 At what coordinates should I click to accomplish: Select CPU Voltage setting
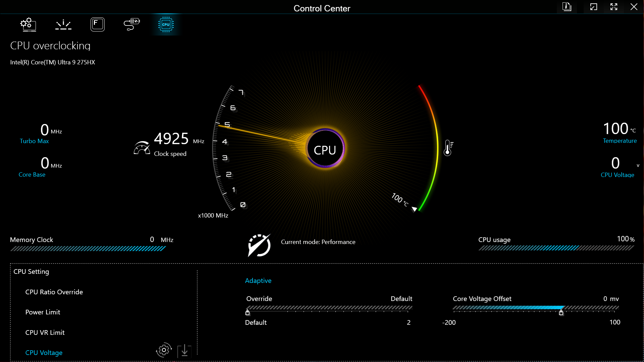pos(44,353)
